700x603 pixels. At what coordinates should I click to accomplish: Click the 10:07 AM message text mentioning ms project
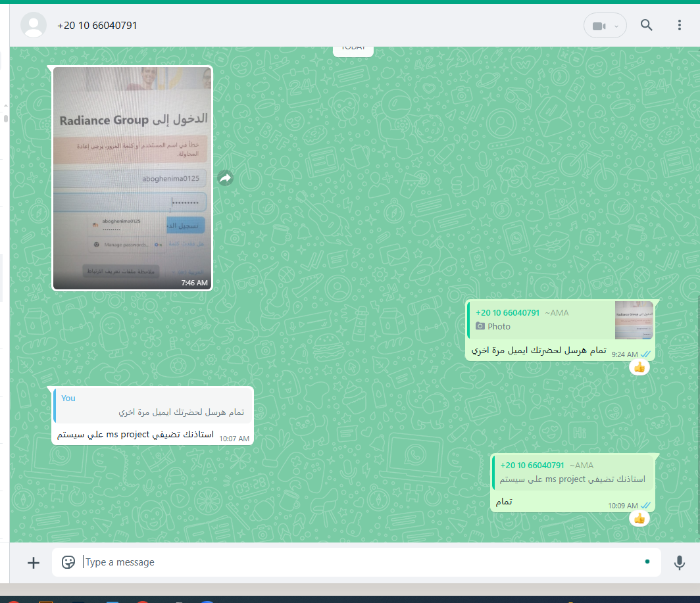[x=136, y=434]
